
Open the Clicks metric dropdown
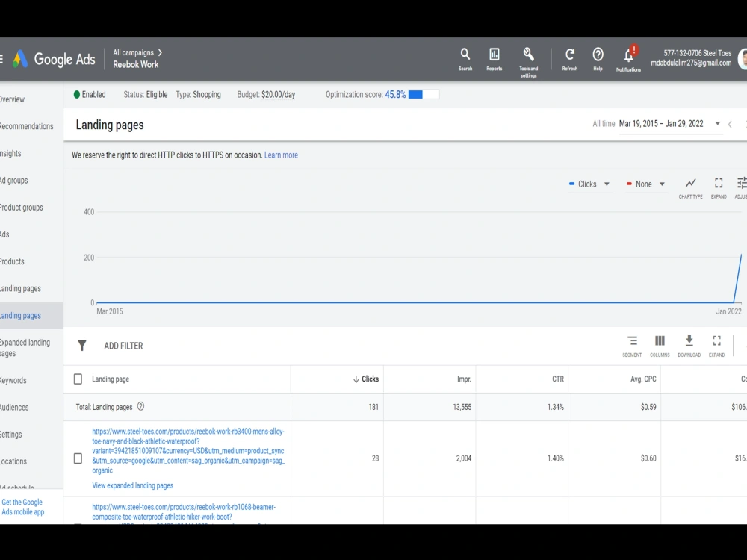(x=589, y=184)
